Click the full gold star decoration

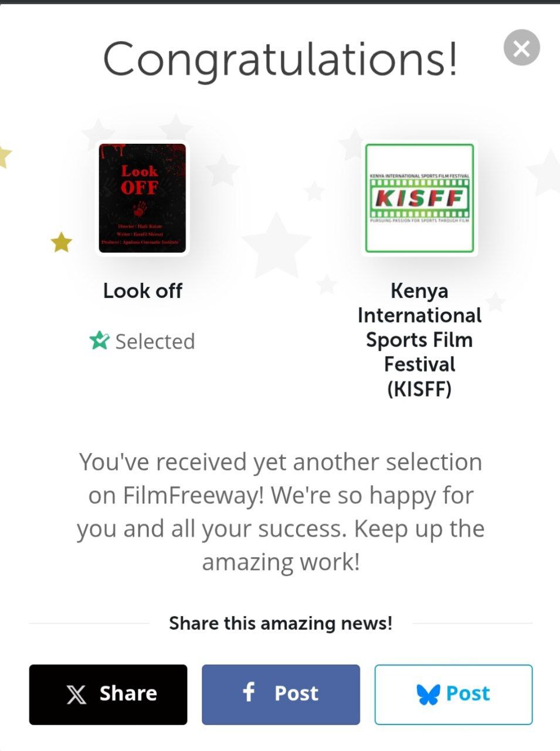pos(61,242)
